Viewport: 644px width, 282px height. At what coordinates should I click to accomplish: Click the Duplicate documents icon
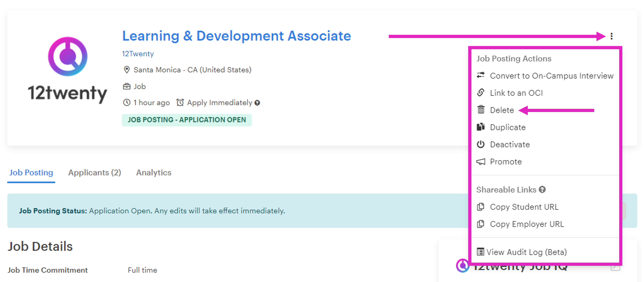point(480,127)
